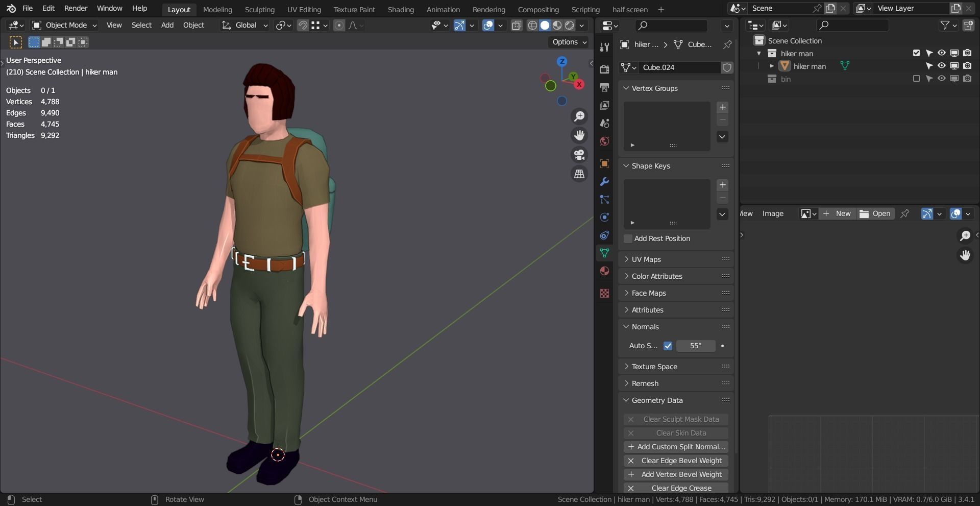Click the viewport Pan hand icon

579,135
